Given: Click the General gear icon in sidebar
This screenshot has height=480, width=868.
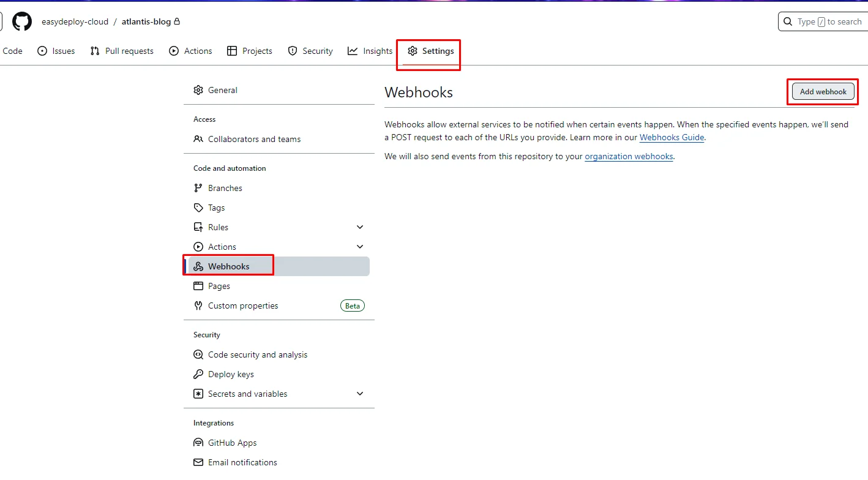Looking at the screenshot, I should coord(198,90).
